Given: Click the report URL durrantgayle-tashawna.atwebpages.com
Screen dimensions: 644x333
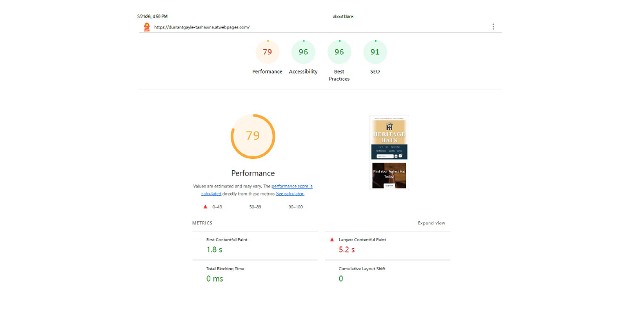Looking at the screenshot, I should point(202,27).
